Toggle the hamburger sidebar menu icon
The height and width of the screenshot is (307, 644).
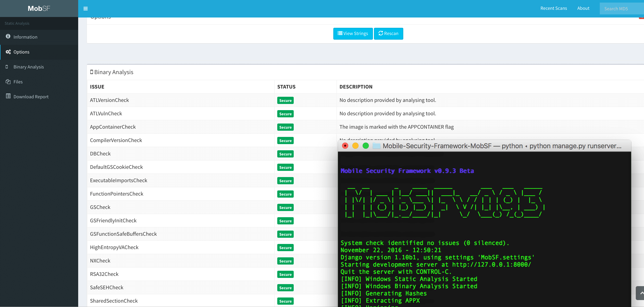click(x=86, y=8)
